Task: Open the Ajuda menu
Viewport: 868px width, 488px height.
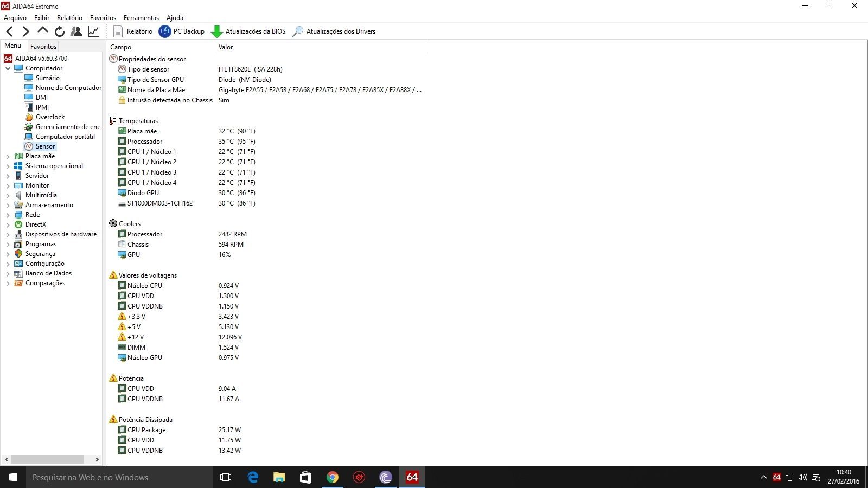Action: pyautogui.click(x=175, y=18)
